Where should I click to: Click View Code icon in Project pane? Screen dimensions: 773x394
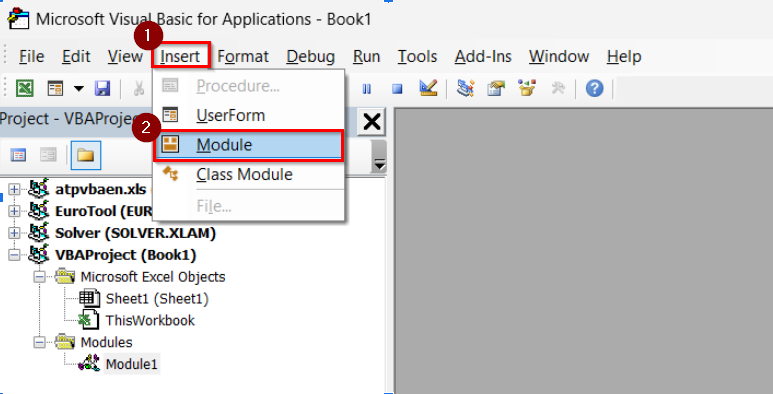coord(18,155)
